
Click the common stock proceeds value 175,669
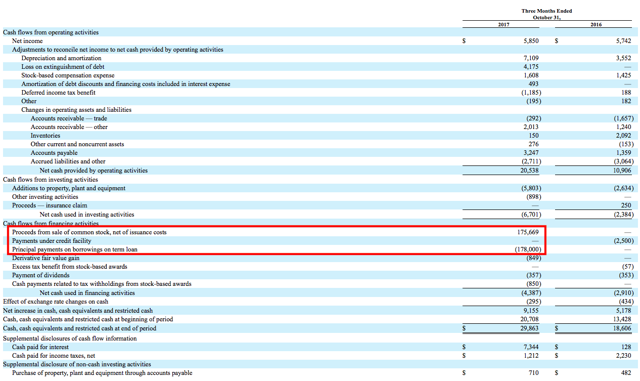(528, 232)
